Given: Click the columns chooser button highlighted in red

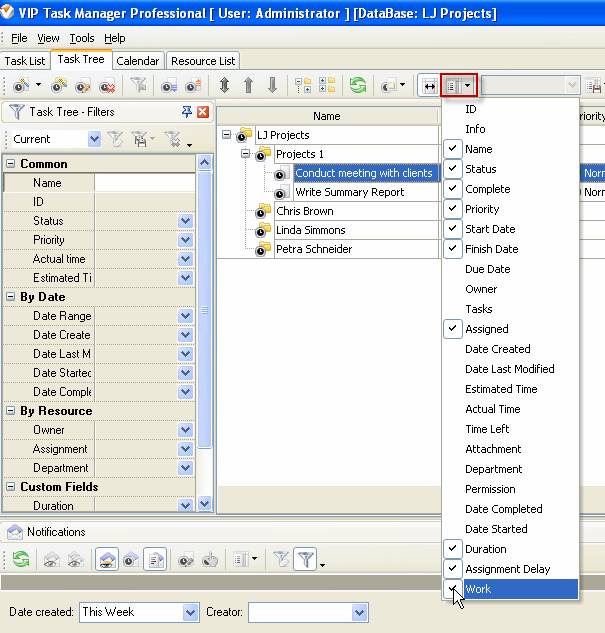Looking at the screenshot, I should (x=458, y=86).
